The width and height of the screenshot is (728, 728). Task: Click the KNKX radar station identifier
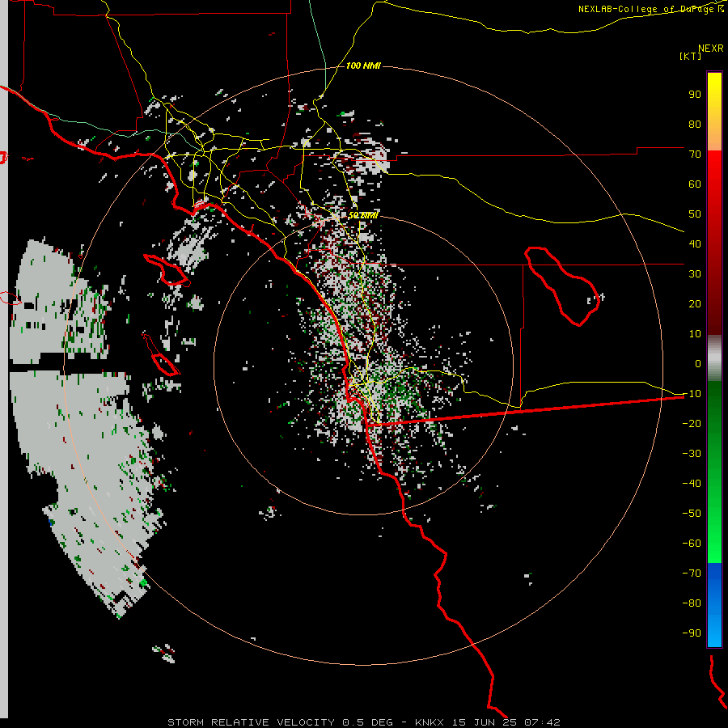[x=430, y=722]
